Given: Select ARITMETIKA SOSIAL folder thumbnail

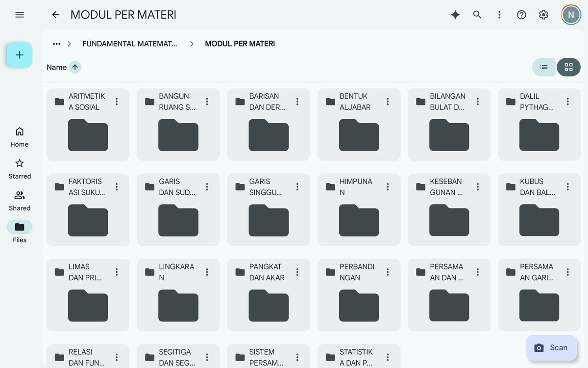Looking at the screenshot, I should pyautogui.click(x=88, y=135).
